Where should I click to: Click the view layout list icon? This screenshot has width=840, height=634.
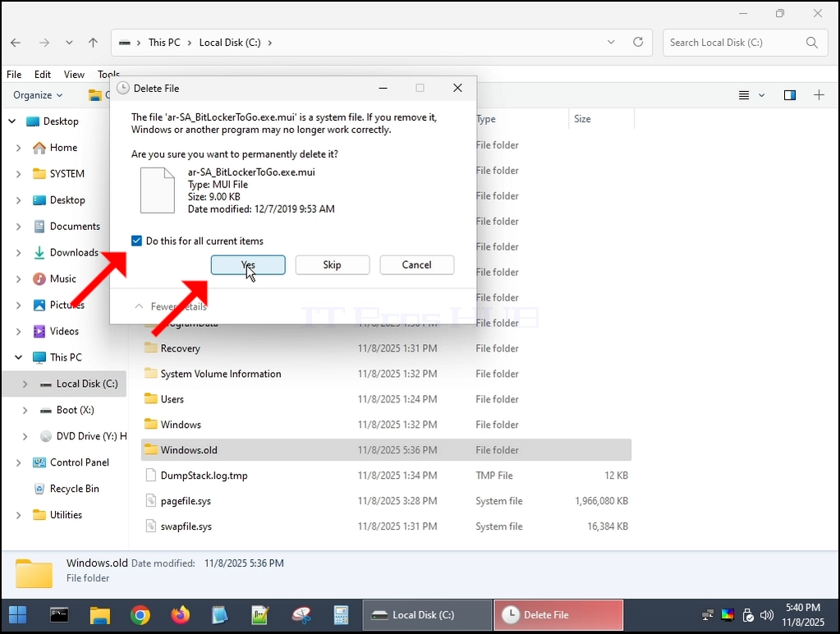pos(744,95)
